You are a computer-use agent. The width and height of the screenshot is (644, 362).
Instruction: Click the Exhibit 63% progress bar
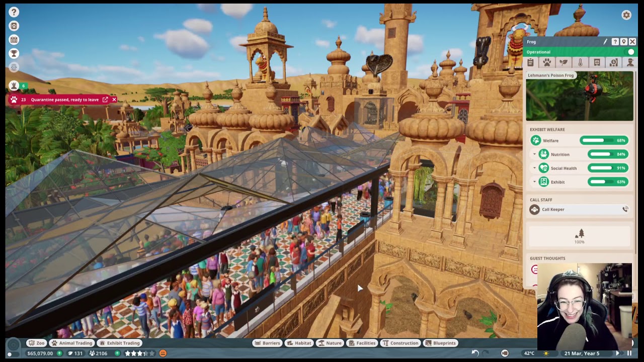[x=608, y=182]
